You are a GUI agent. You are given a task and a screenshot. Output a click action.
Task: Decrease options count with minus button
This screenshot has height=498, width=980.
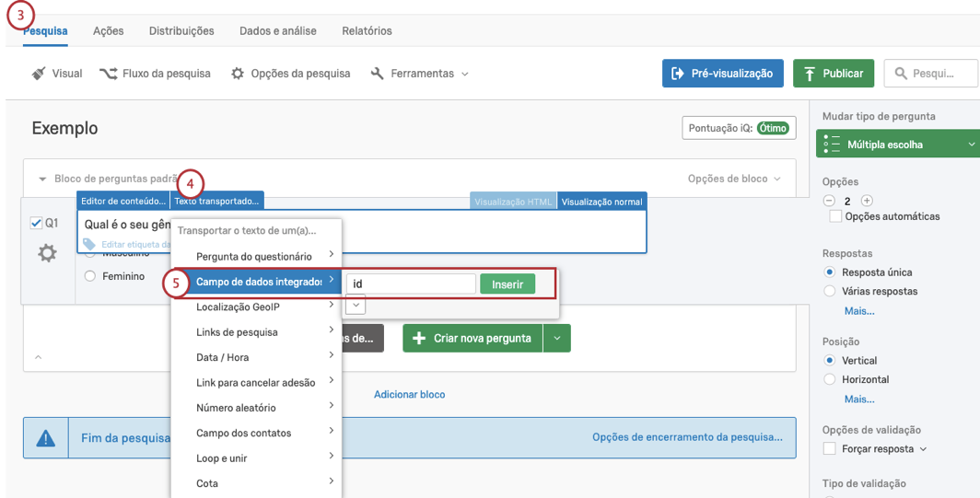click(829, 202)
